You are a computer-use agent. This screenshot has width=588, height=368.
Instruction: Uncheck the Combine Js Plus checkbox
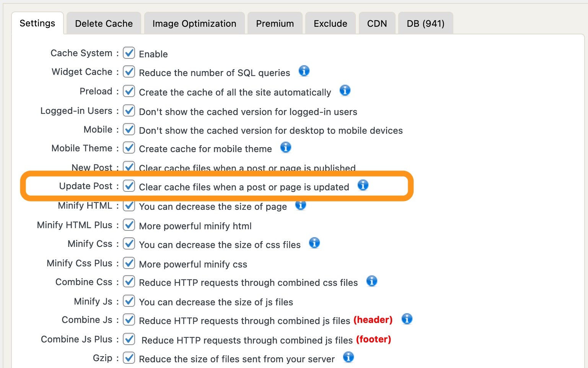(129, 339)
